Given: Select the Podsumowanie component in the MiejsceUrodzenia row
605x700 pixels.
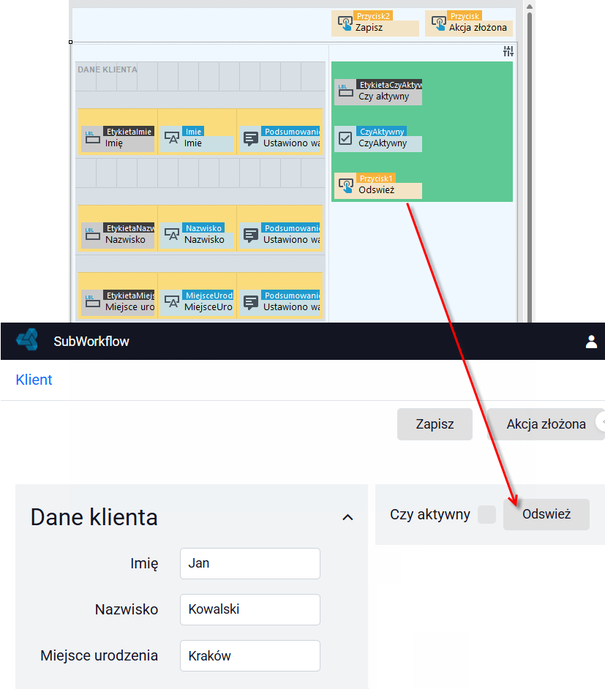Looking at the screenshot, I should [280, 302].
